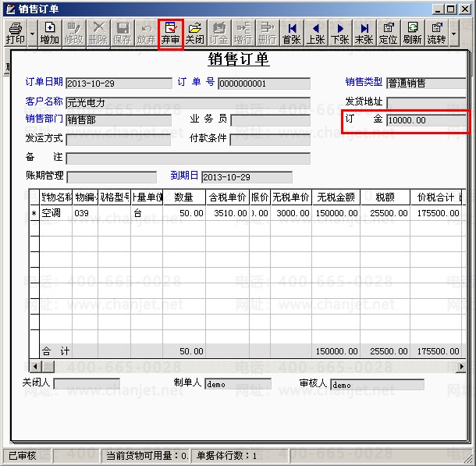Click the 增加 add toolbar icon
The image size is (476, 466).
click(50, 33)
